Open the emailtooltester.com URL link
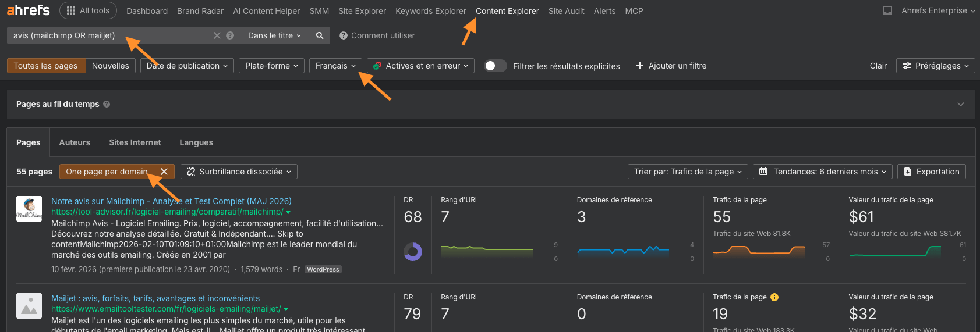The image size is (980, 332). [166, 309]
